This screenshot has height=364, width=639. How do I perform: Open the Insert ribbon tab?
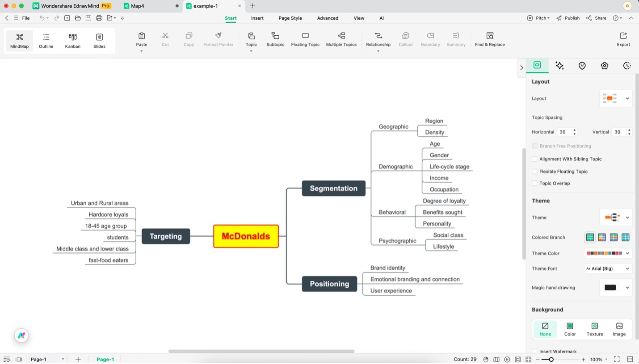pos(257,18)
